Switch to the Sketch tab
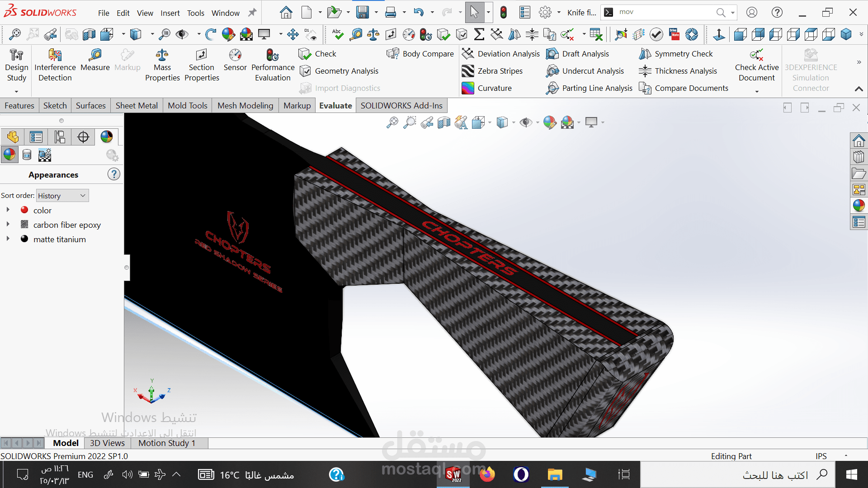This screenshot has height=488, width=868. point(55,106)
